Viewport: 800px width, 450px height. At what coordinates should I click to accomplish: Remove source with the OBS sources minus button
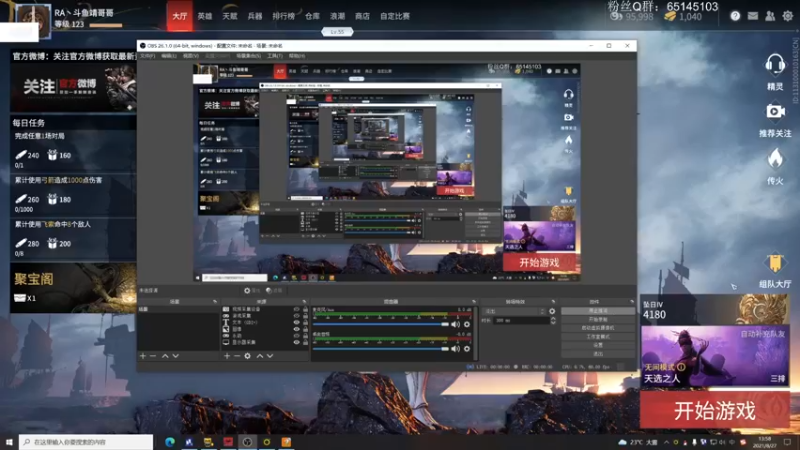pyautogui.click(x=237, y=356)
